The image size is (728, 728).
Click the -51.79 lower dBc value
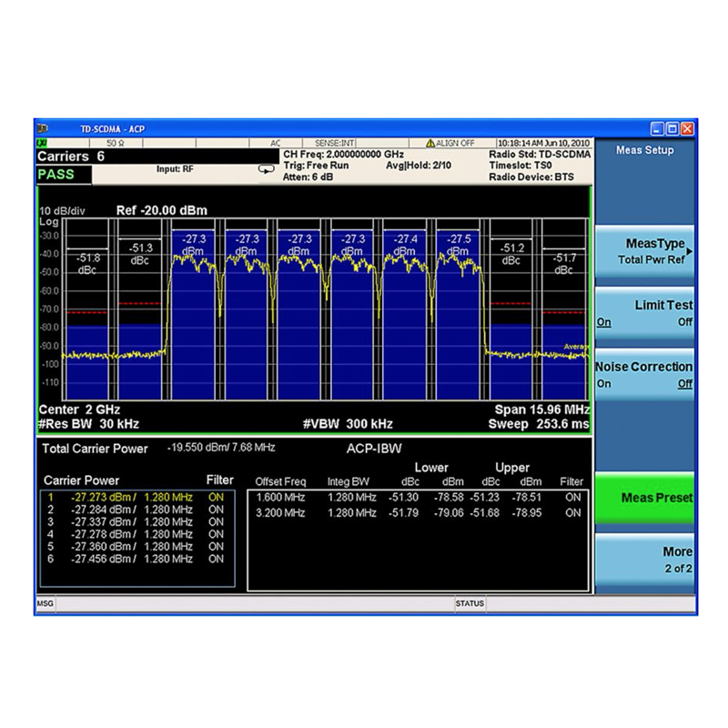pyautogui.click(x=403, y=513)
